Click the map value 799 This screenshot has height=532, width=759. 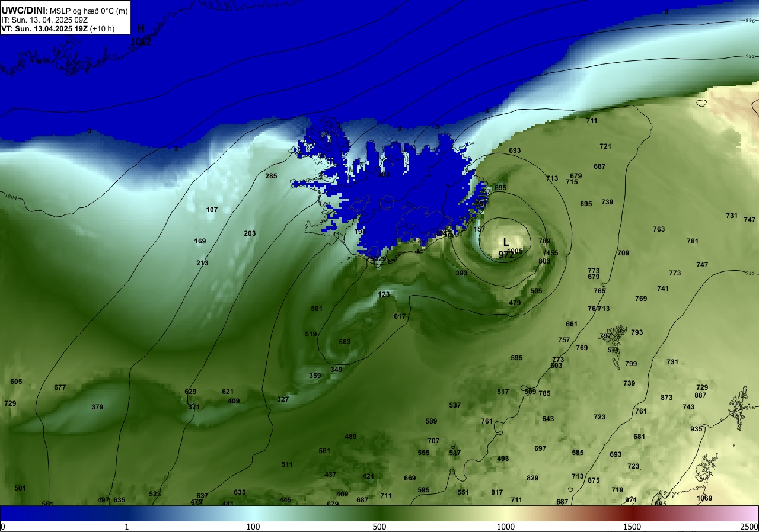(x=631, y=364)
